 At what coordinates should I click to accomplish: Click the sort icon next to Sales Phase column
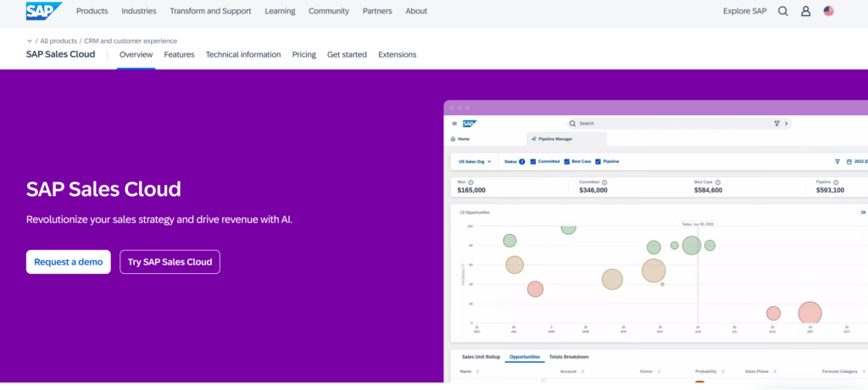pos(775,371)
